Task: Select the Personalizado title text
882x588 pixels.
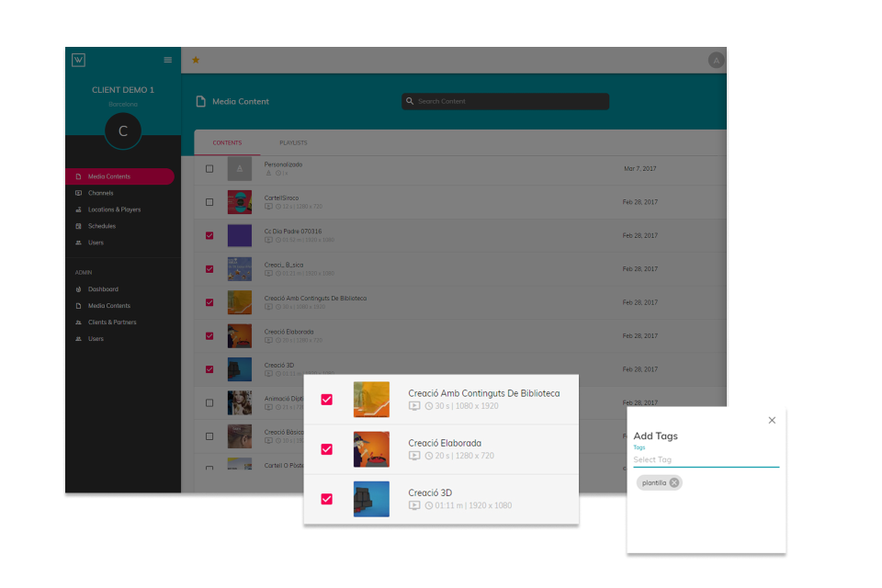Action: point(284,164)
